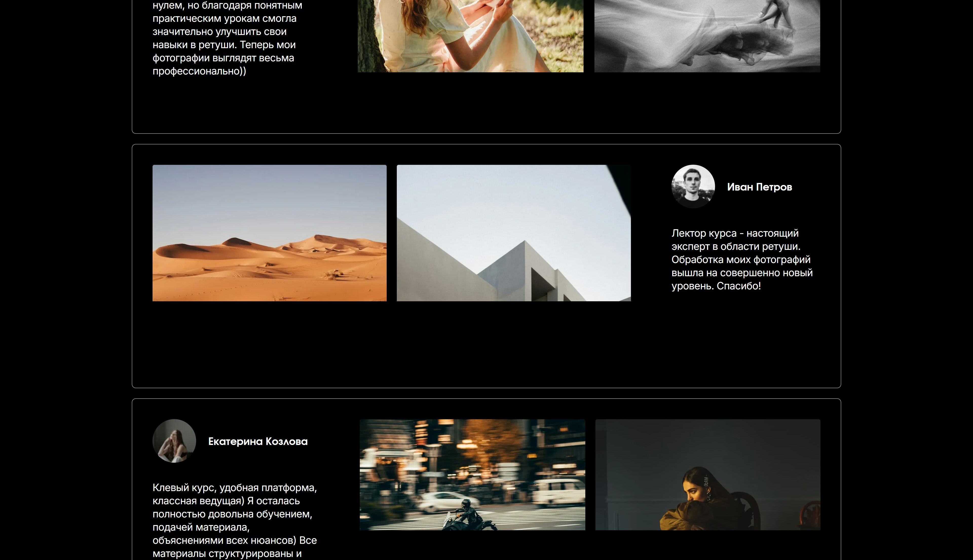This screenshot has width=973, height=560.
Task: Click the name Екатерина Козлова
Action: [258, 441]
